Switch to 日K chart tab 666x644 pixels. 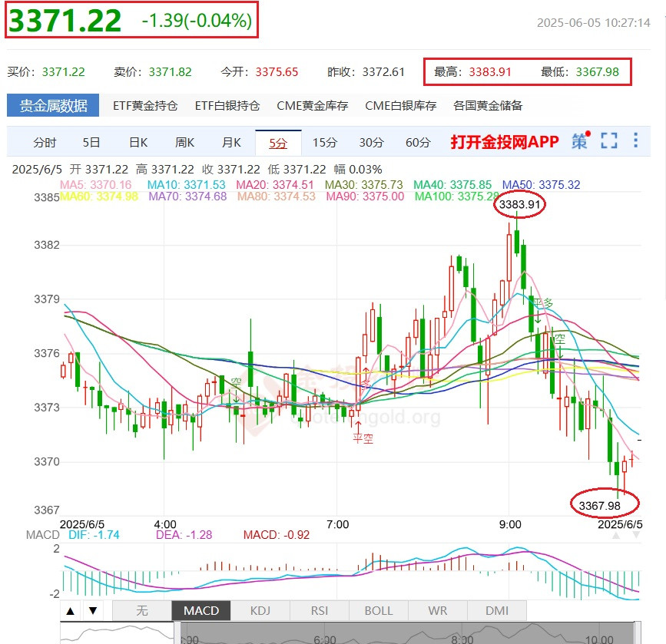point(138,143)
